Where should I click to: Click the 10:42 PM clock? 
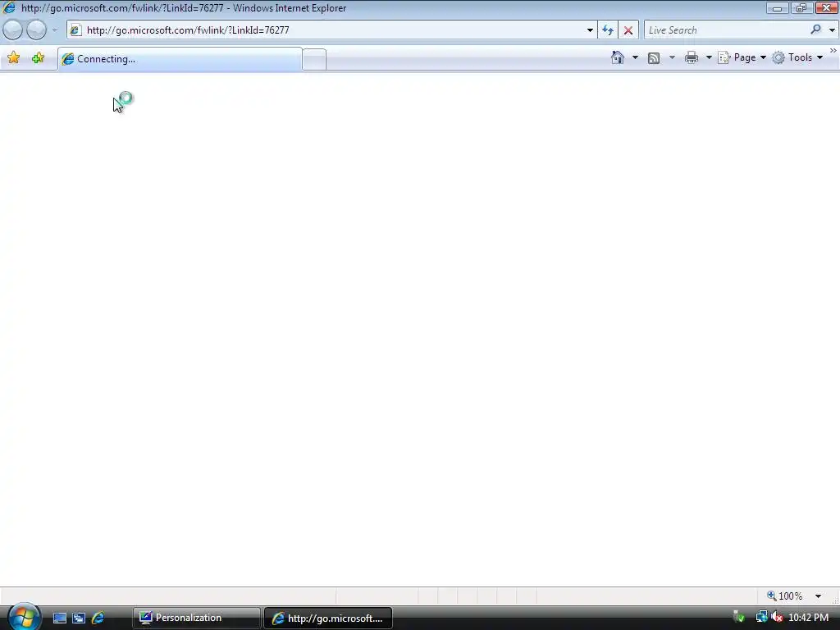tap(808, 618)
